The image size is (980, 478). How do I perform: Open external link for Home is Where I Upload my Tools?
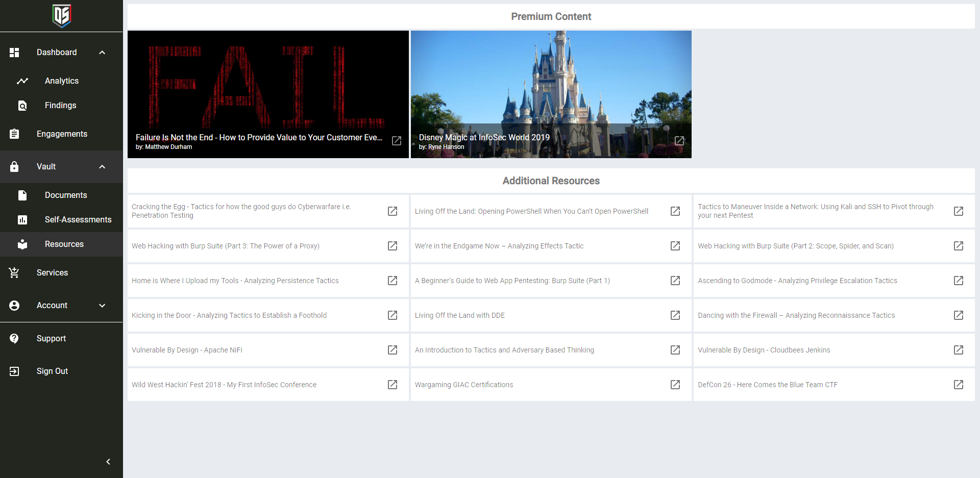pyautogui.click(x=393, y=281)
